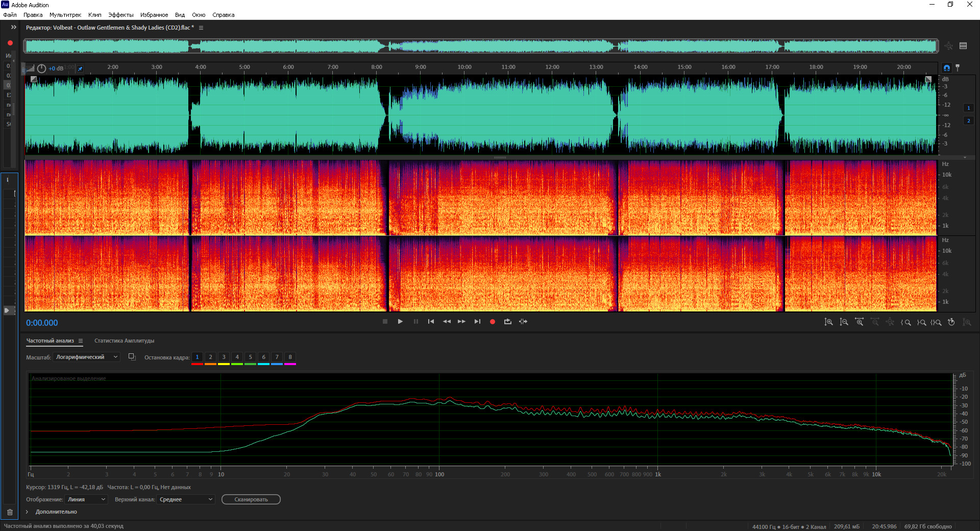Viewport: 980px width, 531px height.
Task: Open the Вид menu
Action: [180, 15]
